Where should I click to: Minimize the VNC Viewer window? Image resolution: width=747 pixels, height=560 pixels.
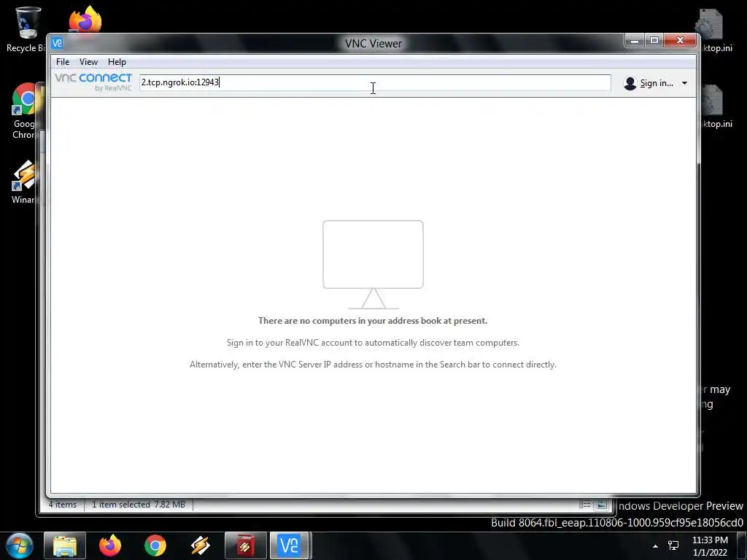click(x=635, y=41)
